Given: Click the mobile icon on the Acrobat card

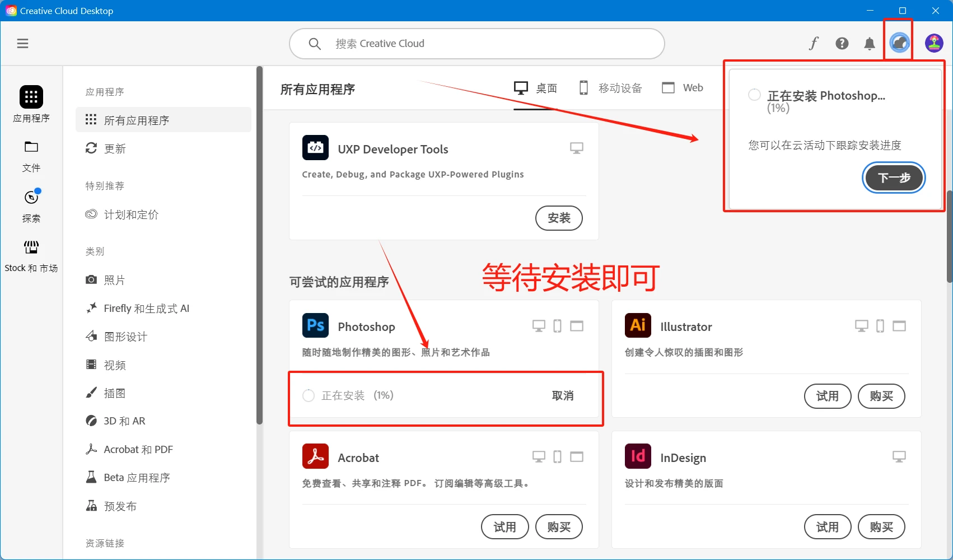Looking at the screenshot, I should (x=557, y=457).
